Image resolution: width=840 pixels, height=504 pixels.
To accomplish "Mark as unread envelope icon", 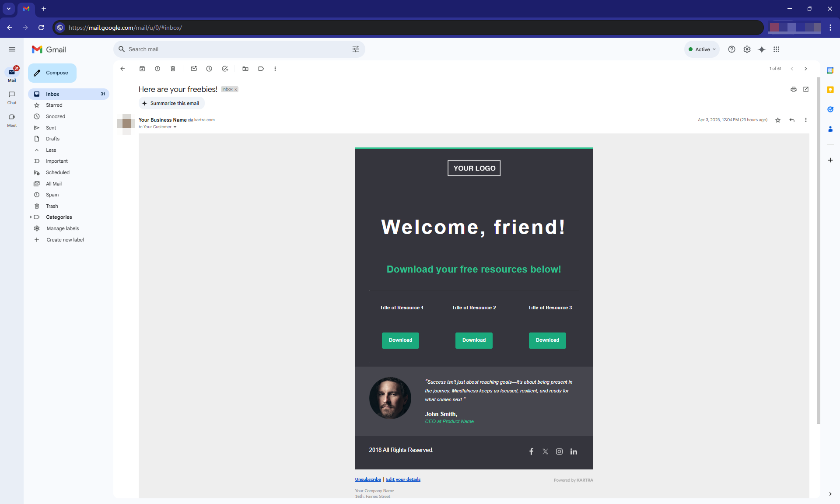I will [x=194, y=69].
